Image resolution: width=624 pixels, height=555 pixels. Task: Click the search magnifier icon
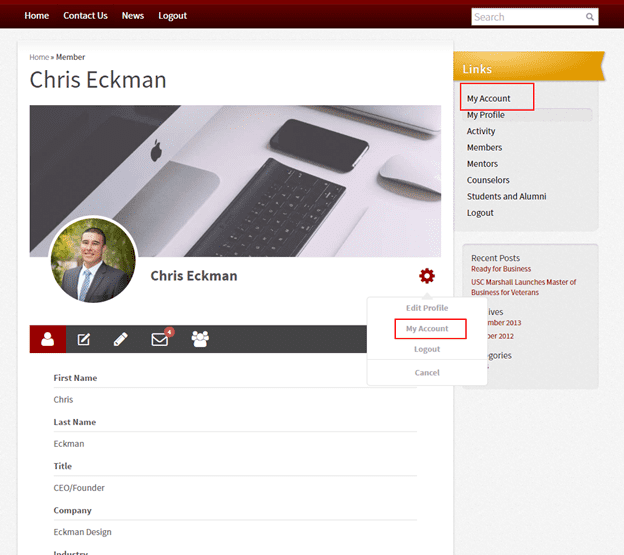pyautogui.click(x=591, y=17)
